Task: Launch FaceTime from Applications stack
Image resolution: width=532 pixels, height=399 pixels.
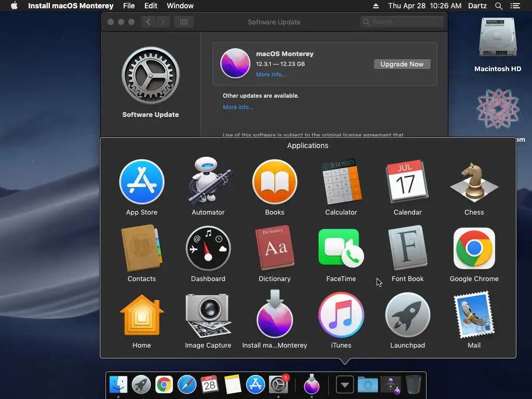Action: (x=341, y=248)
